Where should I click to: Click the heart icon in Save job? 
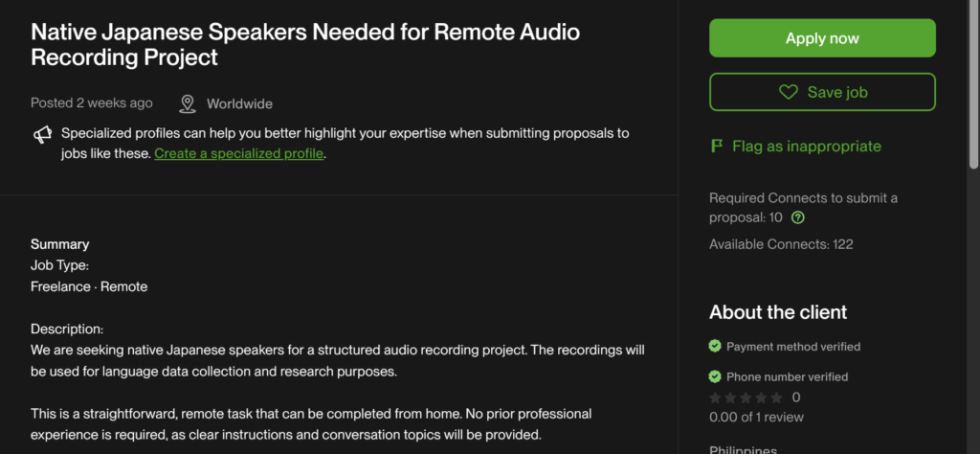(788, 92)
